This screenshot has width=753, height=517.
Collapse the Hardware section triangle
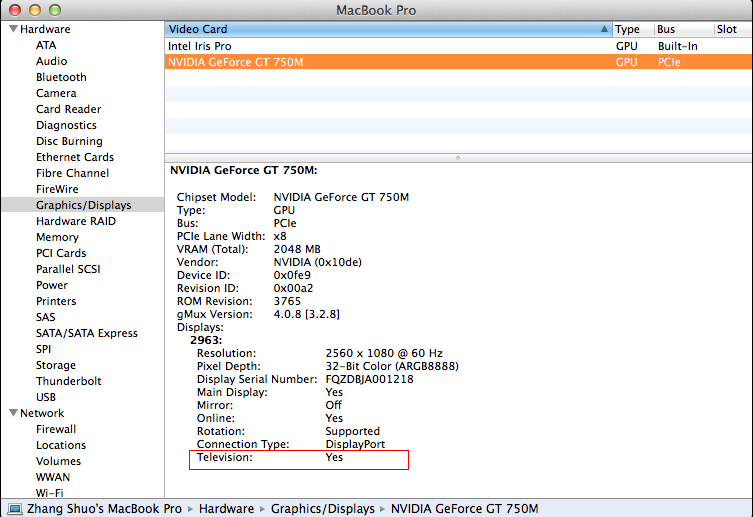click(x=12, y=29)
